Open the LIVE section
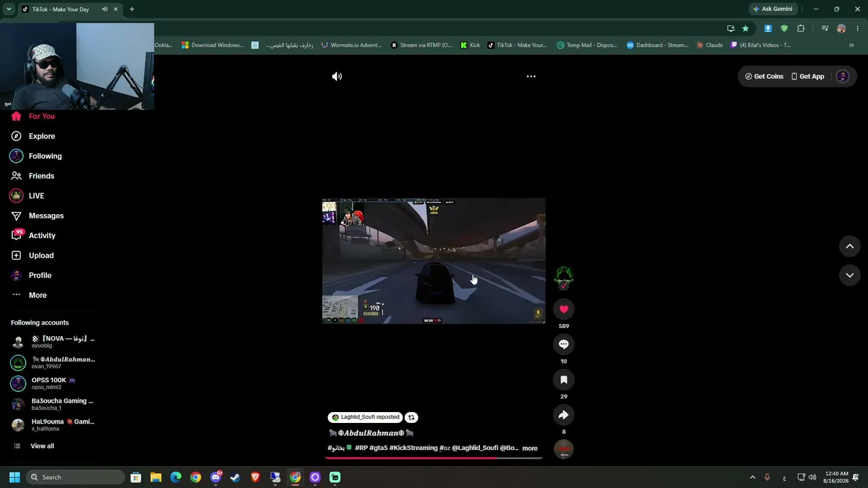The width and height of the screenshot is (868, 488). click(x=36, y=196)
